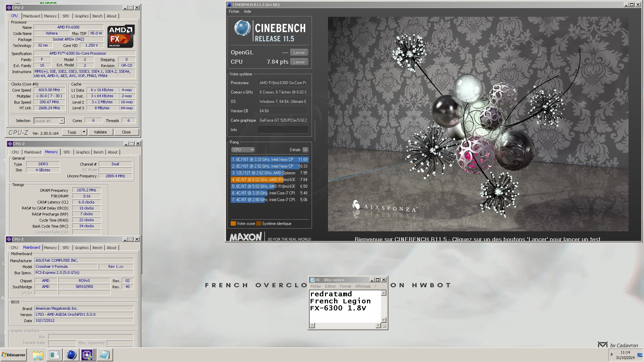Click the Crosshair V Formula model field
The image size is (644, 362).
66,267
